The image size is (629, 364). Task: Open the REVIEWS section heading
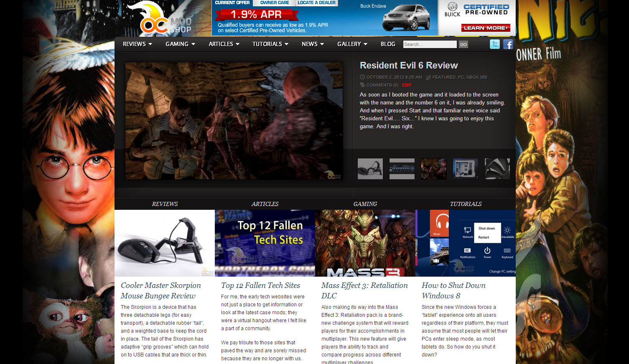(165, 204)
